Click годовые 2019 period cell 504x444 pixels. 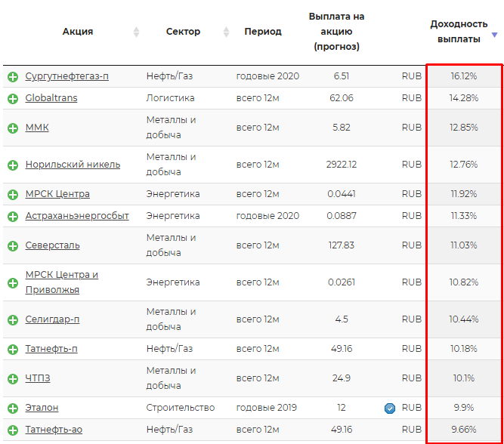coord(267,408)
